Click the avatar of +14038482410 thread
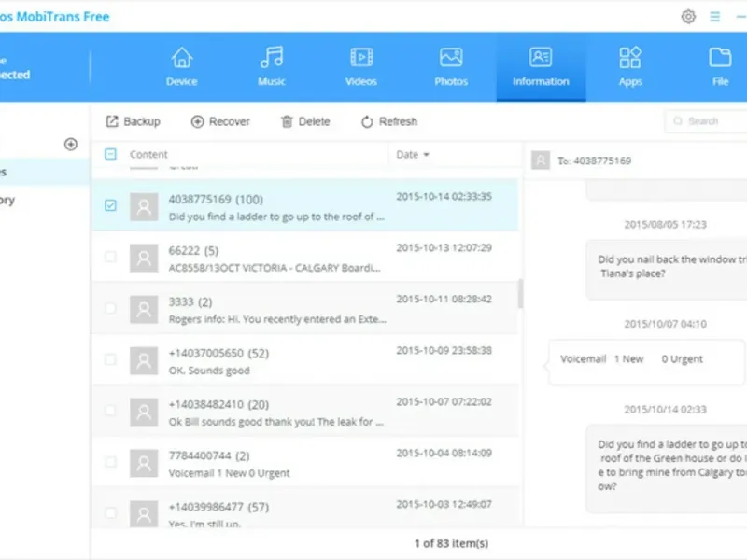The image size is (747, 560). [144, 412]
